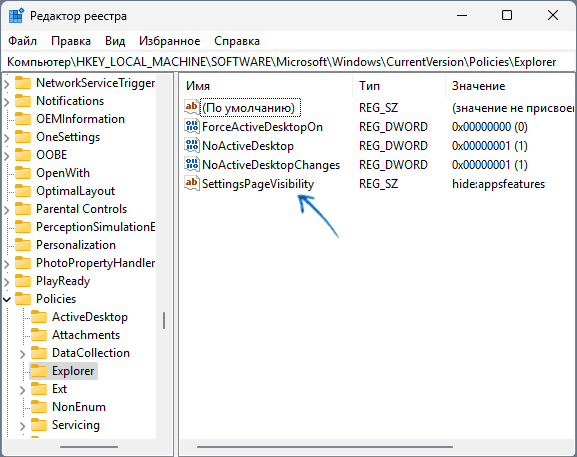
Task: Expand the NetworkServiceTrigger key
Action: click(7, 84)
